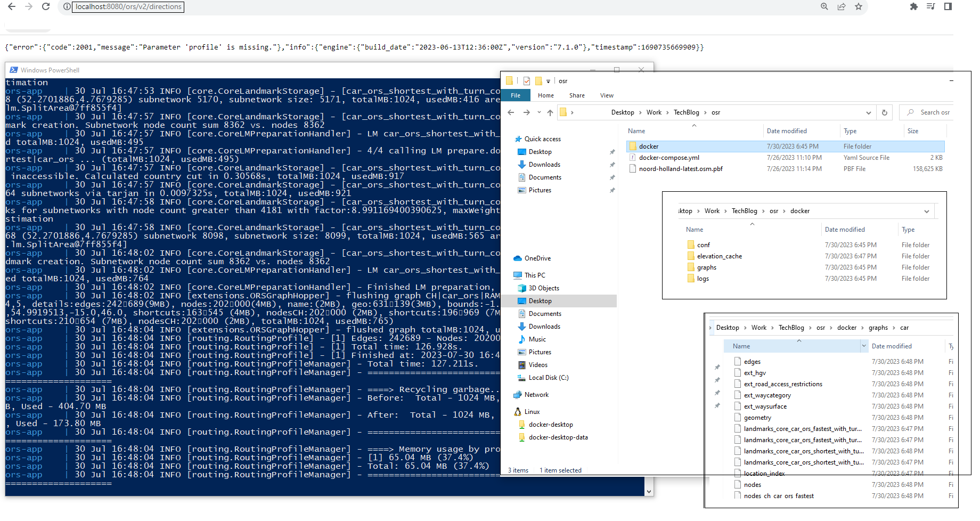980x521 pixels.
Task: Sort osr window by Type column
Action: click(850, 131)
